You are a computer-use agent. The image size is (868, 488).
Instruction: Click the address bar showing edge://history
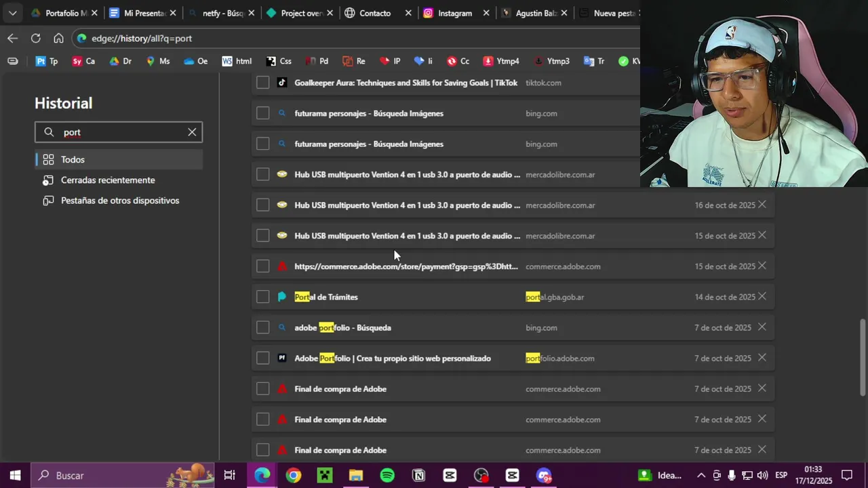356,39
